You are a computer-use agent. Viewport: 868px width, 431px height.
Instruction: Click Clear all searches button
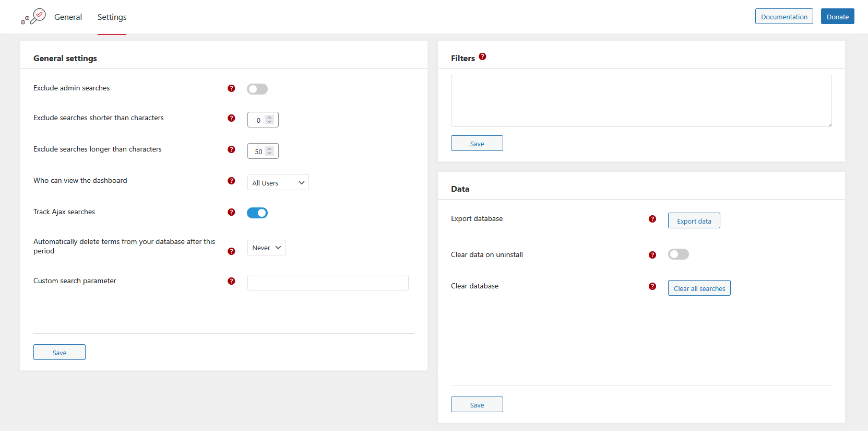[699, 288]
